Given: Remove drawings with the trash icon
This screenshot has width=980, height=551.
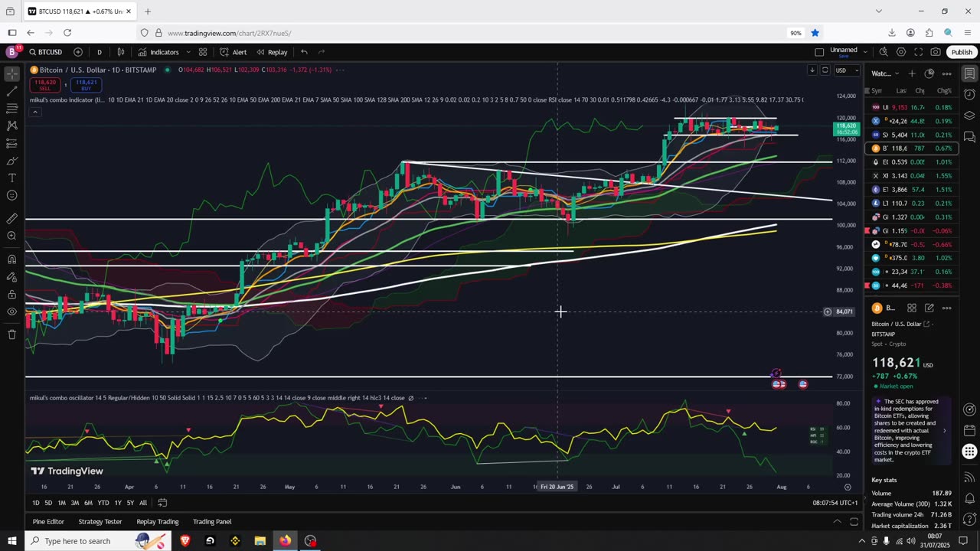Looking at the screenshot, I should 11,334.
